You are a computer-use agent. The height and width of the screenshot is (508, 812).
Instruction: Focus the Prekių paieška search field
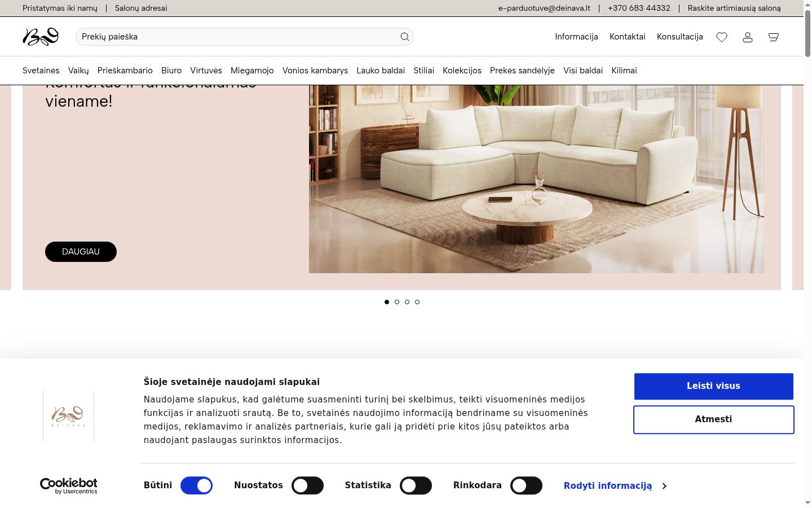(x=245, y=37)
